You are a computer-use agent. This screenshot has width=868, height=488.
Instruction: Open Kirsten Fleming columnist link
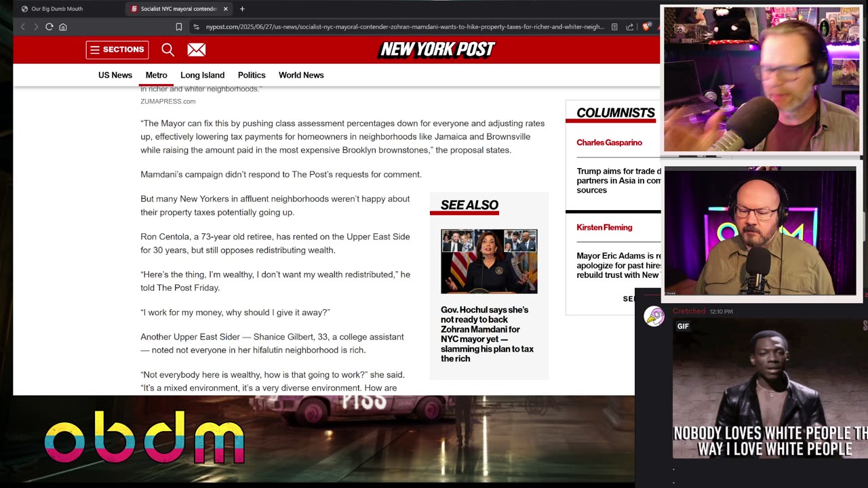[x=604, y=227]
